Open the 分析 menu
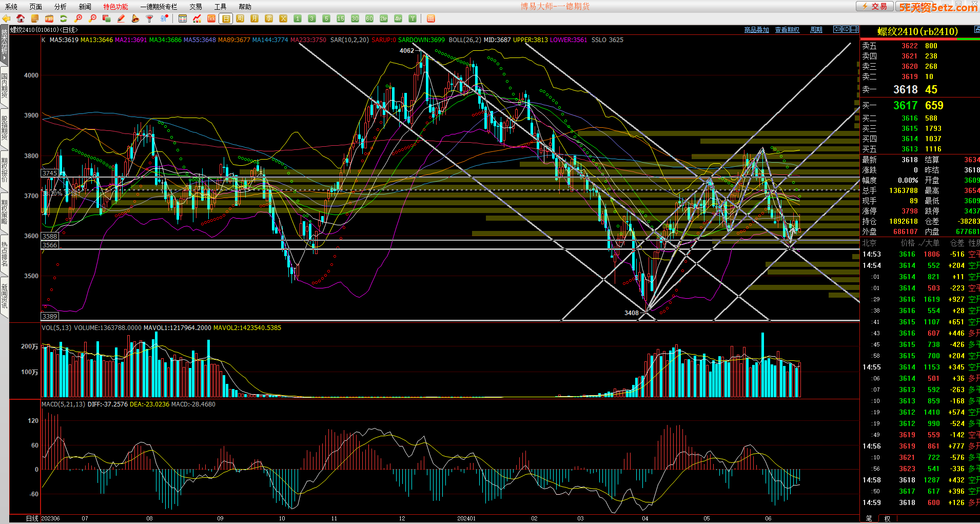The image size is (980, 524). tap(60, 7)
